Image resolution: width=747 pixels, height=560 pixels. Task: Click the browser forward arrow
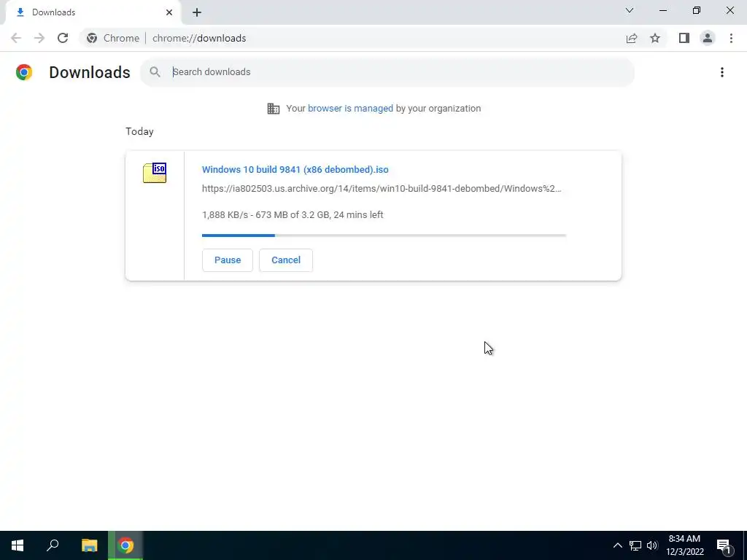pyautogui.click(x=39, y=38)
